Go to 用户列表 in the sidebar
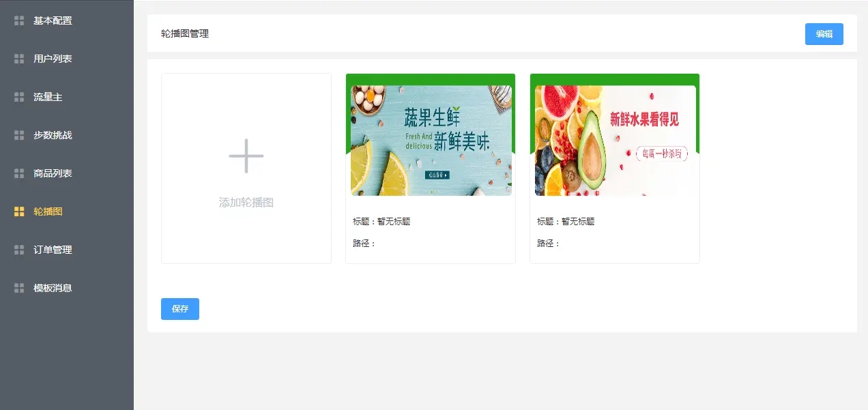 [67, 59]
